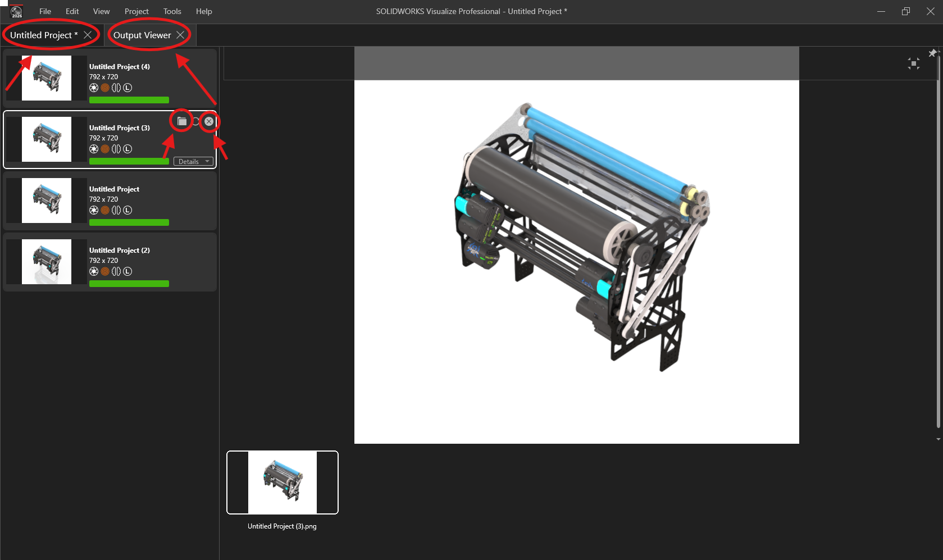Image resolution: width=943 pixels, height=560 pixels.
Task: Click the green progress bar of Untitled Project (3)
Action: click(129, 161)
